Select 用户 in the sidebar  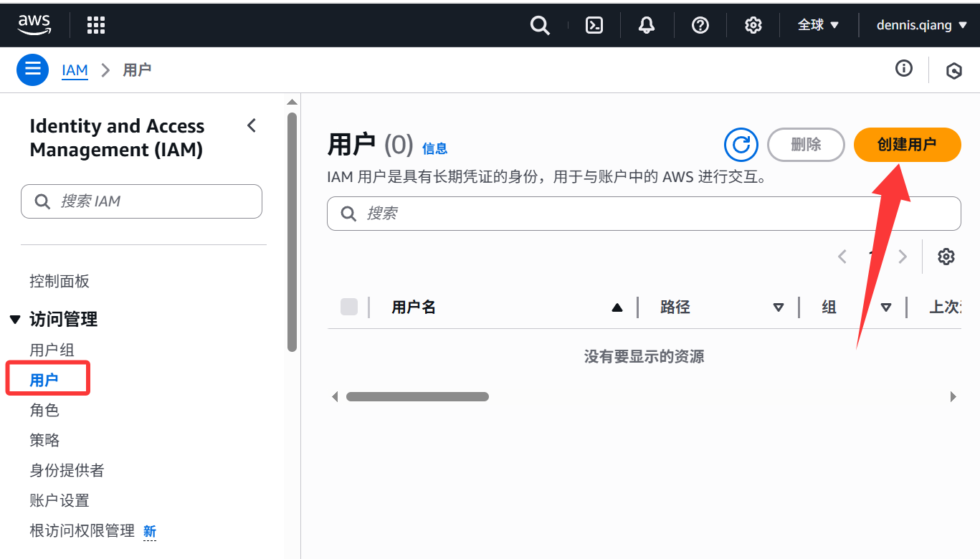[x=44, y=380]
